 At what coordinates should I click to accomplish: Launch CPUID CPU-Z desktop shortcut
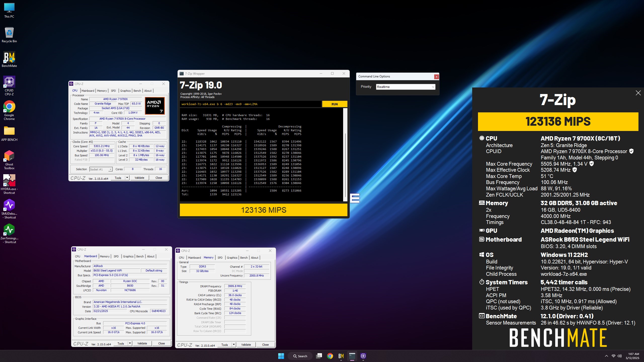click(9, 86)
